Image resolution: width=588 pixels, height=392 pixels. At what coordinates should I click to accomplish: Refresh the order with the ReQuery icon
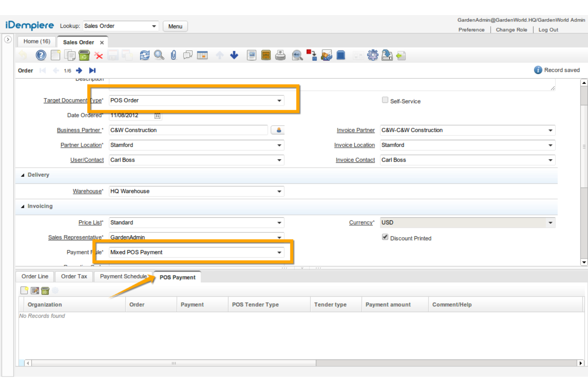point(145,55)
